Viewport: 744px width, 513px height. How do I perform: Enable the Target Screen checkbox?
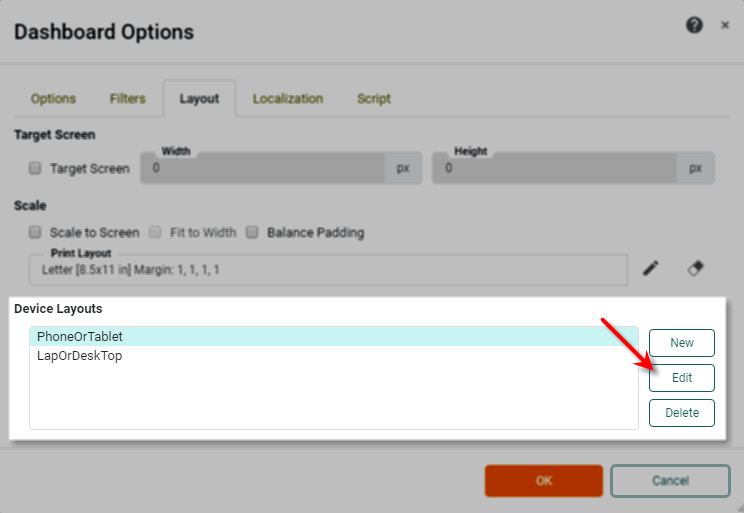click(35, 168)
